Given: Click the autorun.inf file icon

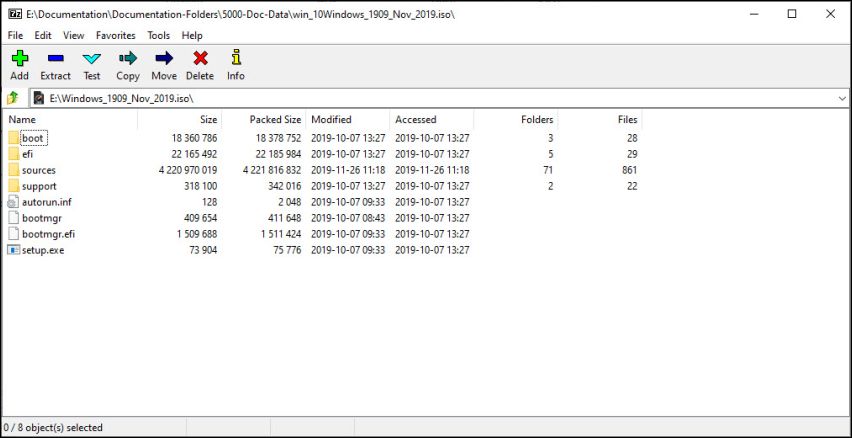Looking at the screenshot, I should pyautogui.click(x=14, y=202).
